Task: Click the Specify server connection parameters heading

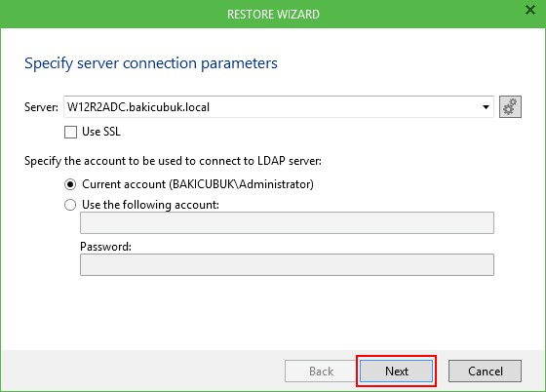Action: (151, 63)
